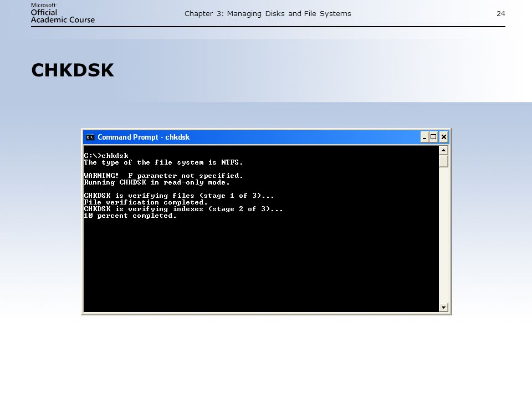The width and height of the screenshot is (532, 399).
Task: Minimize the Command Prompt window
Action: click(424, 137)
